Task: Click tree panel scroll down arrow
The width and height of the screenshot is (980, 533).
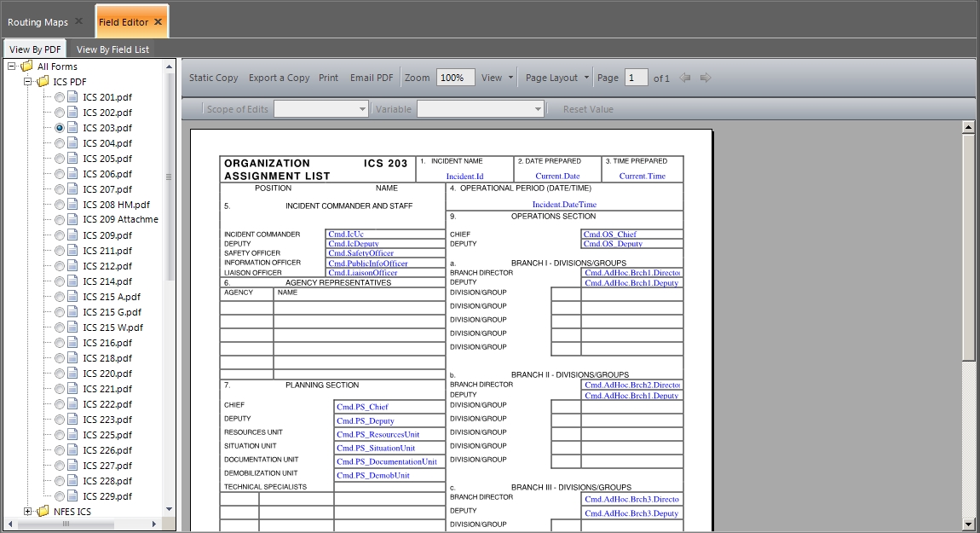Action: pos(169,509)
